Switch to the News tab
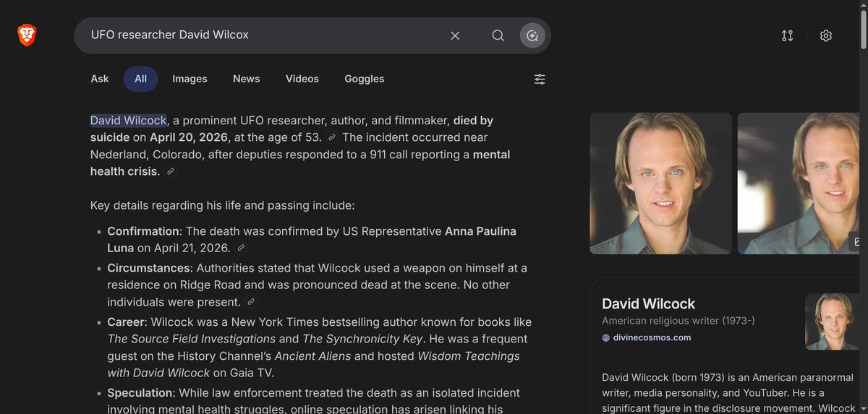This screenshot has width=868, height=414. pyautogui.click(x=246, y=79)
